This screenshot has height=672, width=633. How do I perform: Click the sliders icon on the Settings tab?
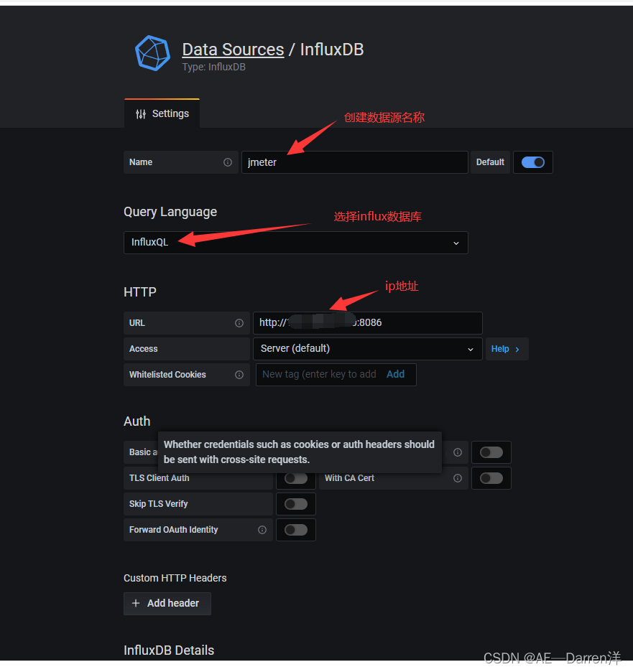pyautogui.click(x=141, y=113)
